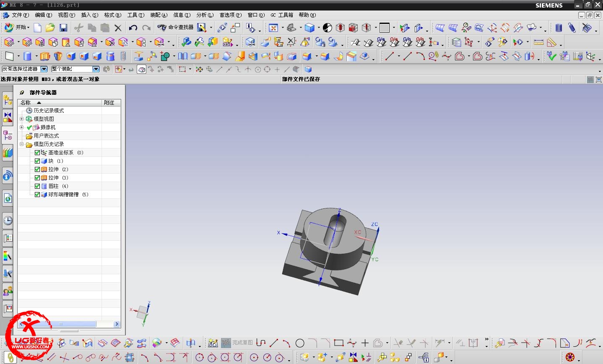Open 工具(T) menu
This screenshot has width=603, height=364.
[136, 15]
